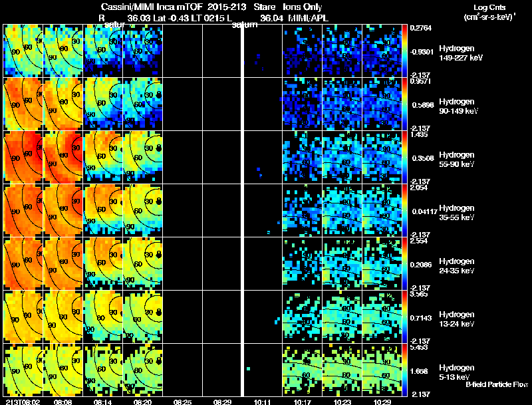Open the blank 55-90 keV panel at 08:25

(182, 158)
